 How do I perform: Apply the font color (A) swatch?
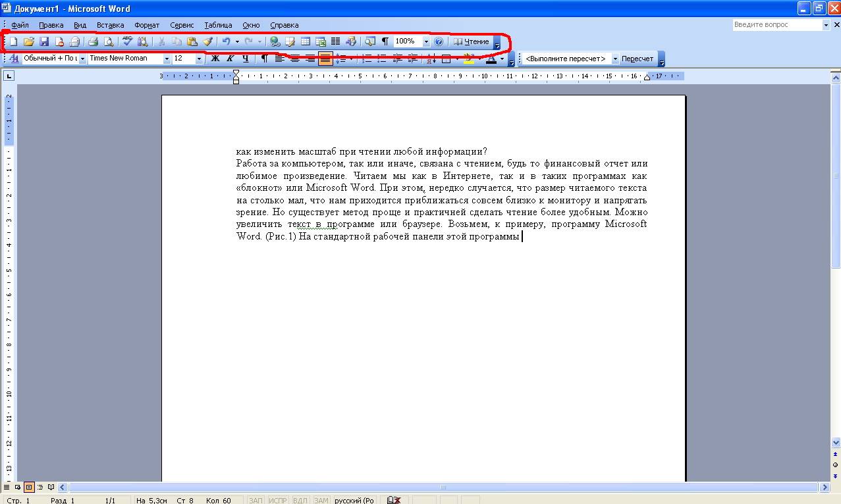pyautogui.click(x=491, y=59)
